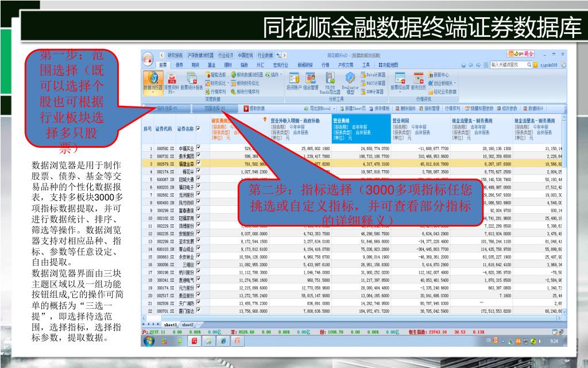
Task: Toggle checkbox for 泰禾集团 row
Action: (198, 155)
